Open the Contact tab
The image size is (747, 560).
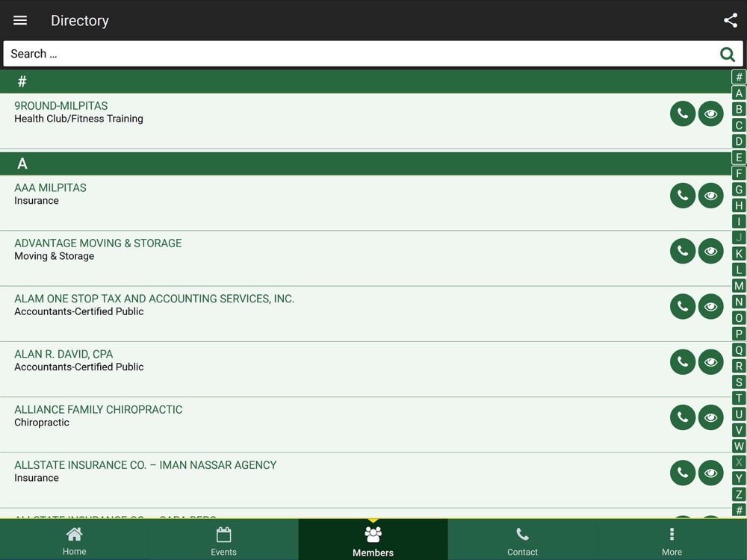point(523,540)
